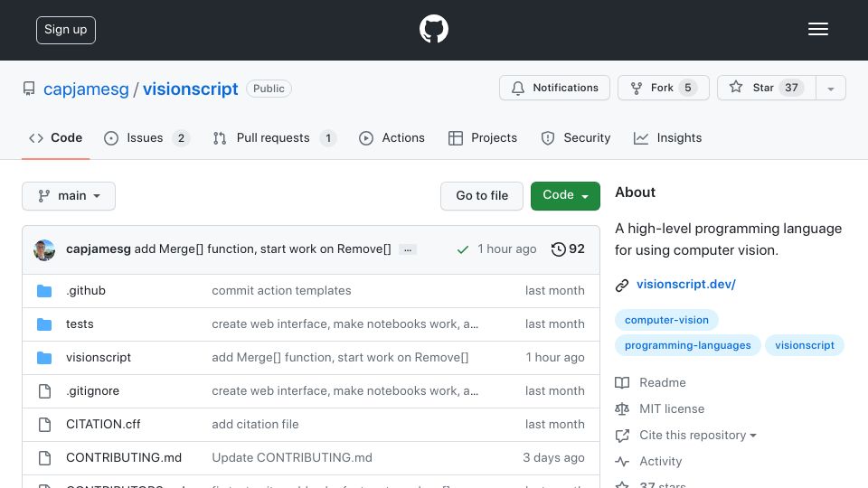Open the Actions tab
Image resolution: width=868 pixels, height=488 pixels.
click(392, 137)
